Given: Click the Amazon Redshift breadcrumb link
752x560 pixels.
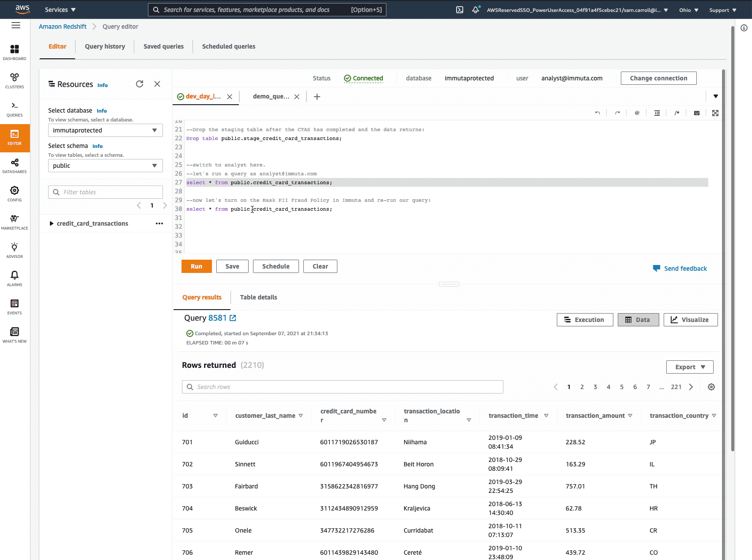Looking at the screenshot, I should coord(63,26).
